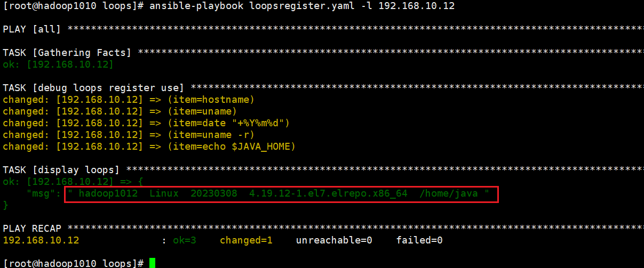
Task: Click the red-boxed msg output string
Action: [x=281, y=194]
